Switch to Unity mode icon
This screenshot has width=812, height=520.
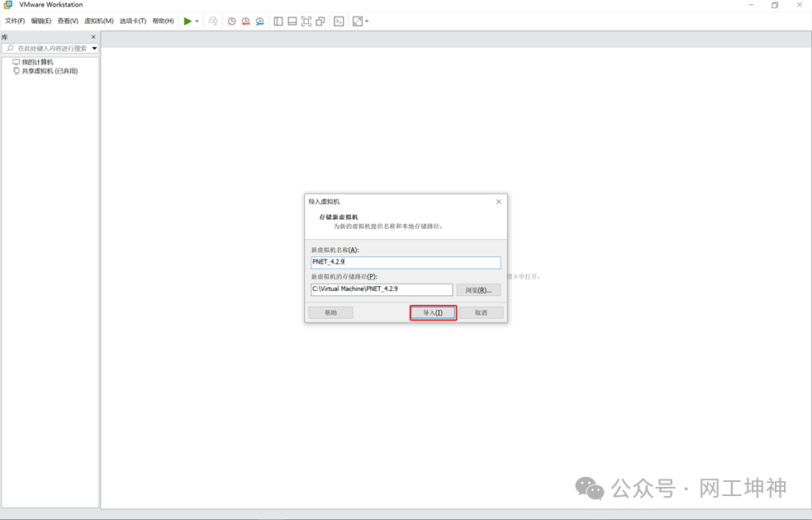tap(320, 21)
